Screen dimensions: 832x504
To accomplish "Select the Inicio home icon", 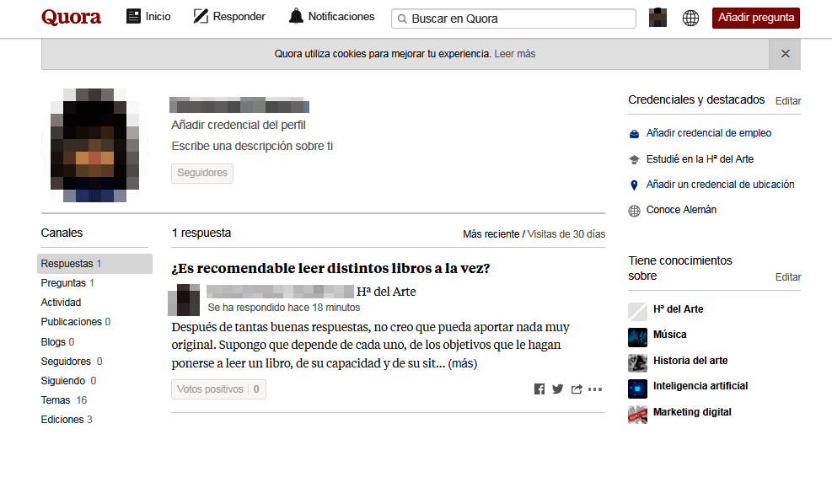I will 133,16.
